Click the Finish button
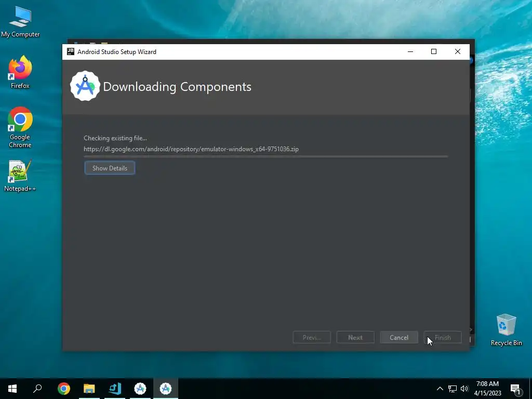The height and width of the screenshot is (399, 532). pyautogui.click(x=443, y=338)
